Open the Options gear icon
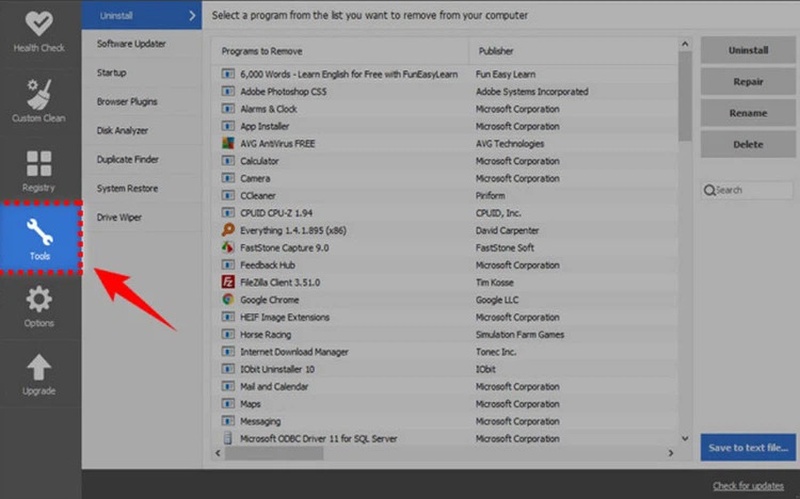The image size is (800, 499). 40,299
